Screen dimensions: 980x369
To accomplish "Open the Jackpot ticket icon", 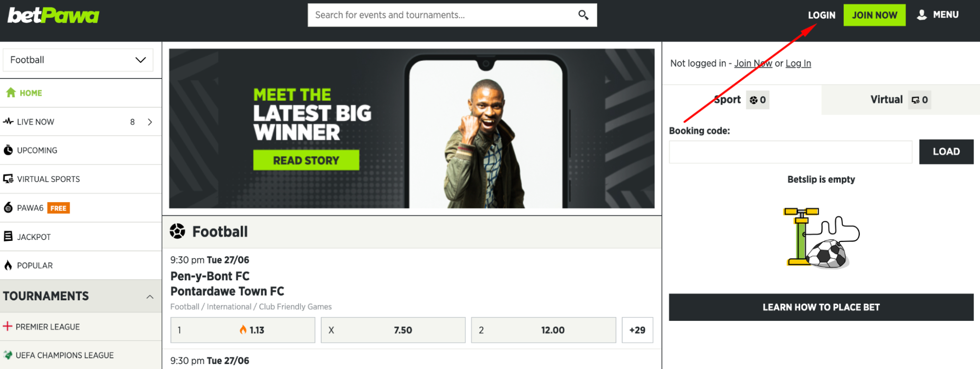I will click(x=8, y=237).
